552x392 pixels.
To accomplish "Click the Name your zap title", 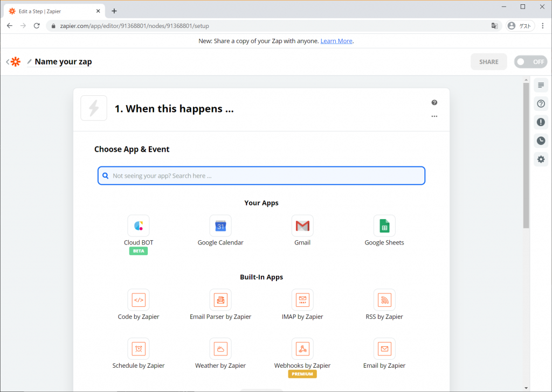I will tap(64, 61).
